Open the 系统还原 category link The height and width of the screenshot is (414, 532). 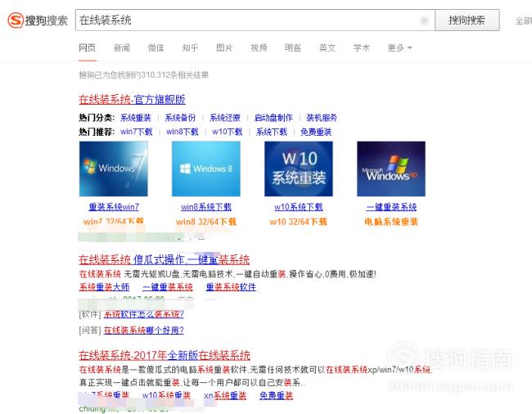pos(224,118)
